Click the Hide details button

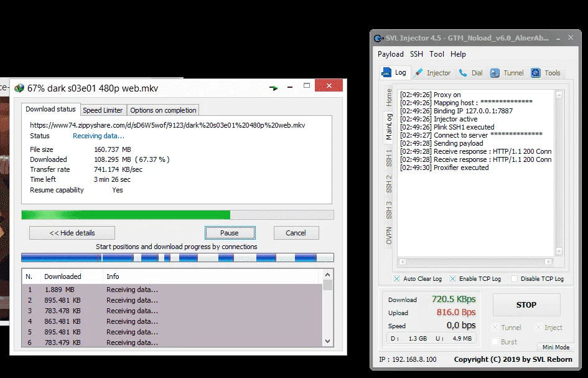[72, 233]
